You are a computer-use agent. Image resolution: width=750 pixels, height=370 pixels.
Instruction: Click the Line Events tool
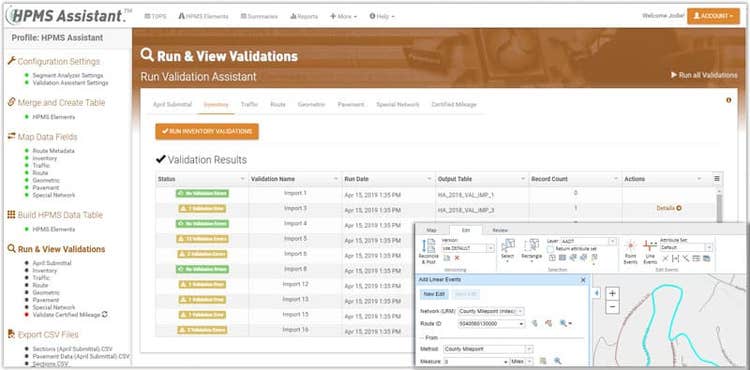[x=650, y=252]
